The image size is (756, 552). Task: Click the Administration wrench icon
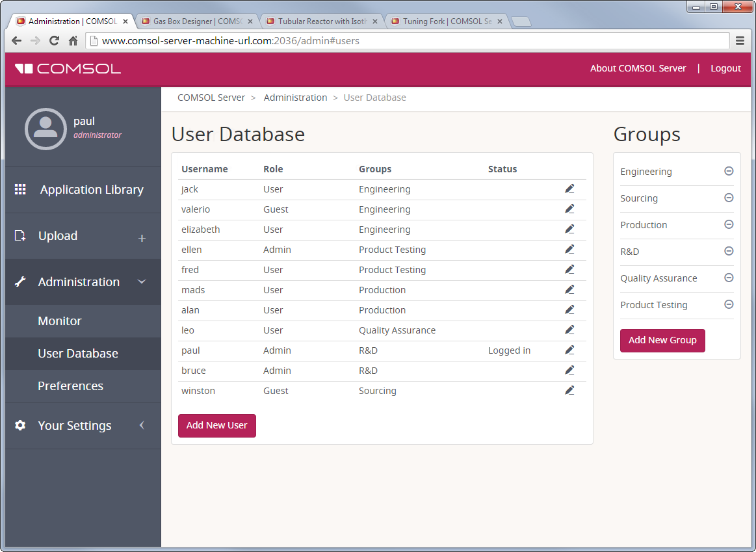pyautogui.click(x=20, y=282)
